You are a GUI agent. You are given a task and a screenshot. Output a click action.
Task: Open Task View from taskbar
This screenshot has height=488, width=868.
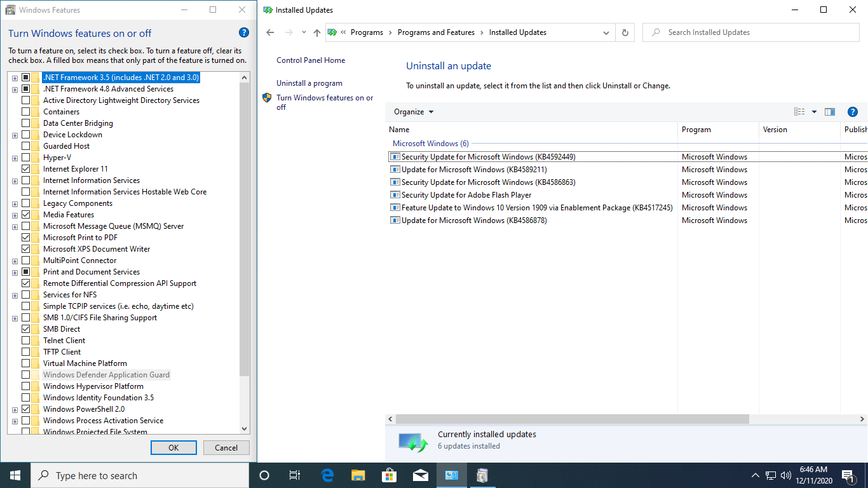[295, 475]
